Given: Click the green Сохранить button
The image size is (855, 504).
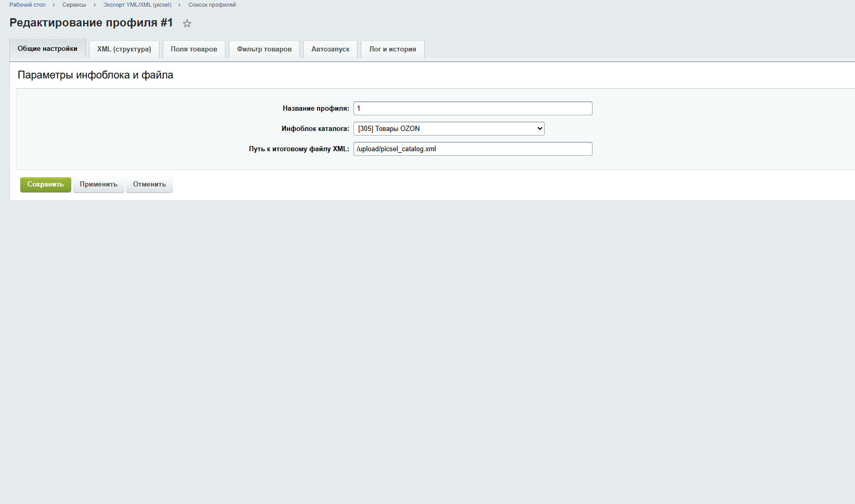Looking at the screenshot, I should point(46,184).
